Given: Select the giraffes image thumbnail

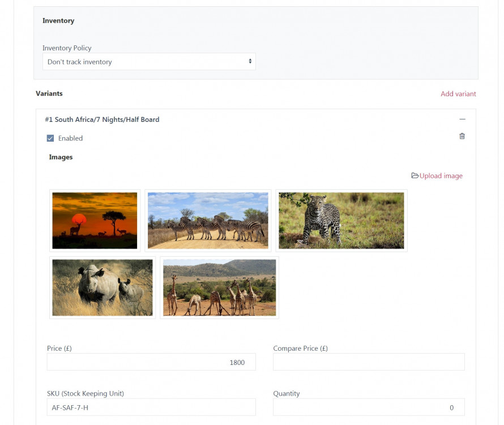Looking at the screenshot, I should (219, 287).
